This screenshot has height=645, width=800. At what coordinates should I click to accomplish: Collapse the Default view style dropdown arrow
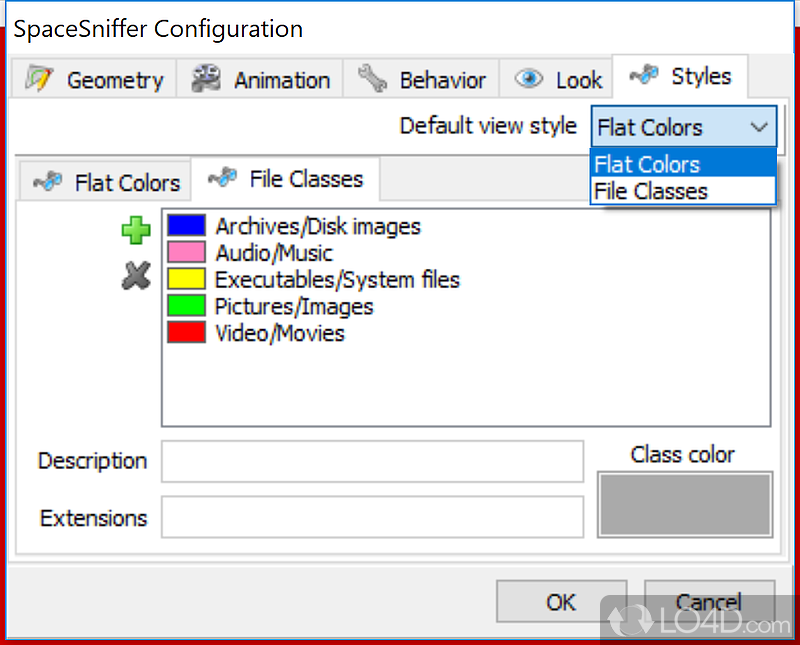point(759,127)
